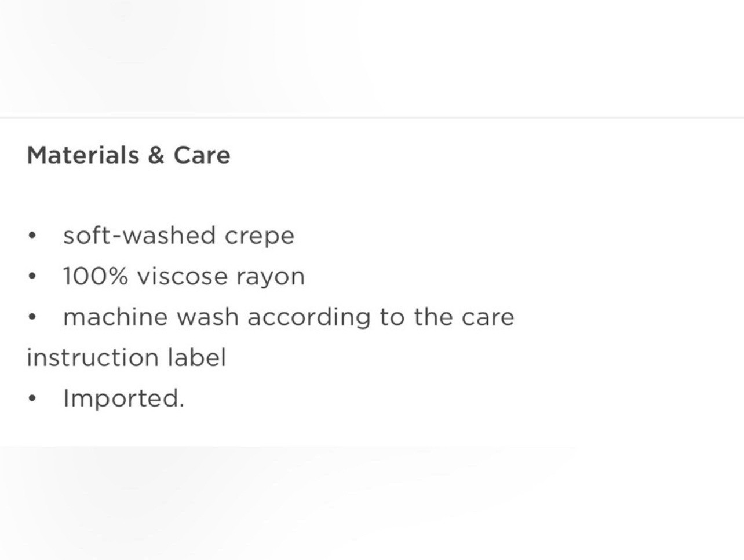Click the bullet dot before machine wash
Screen dimensions: 744x560
click(32, 317)
